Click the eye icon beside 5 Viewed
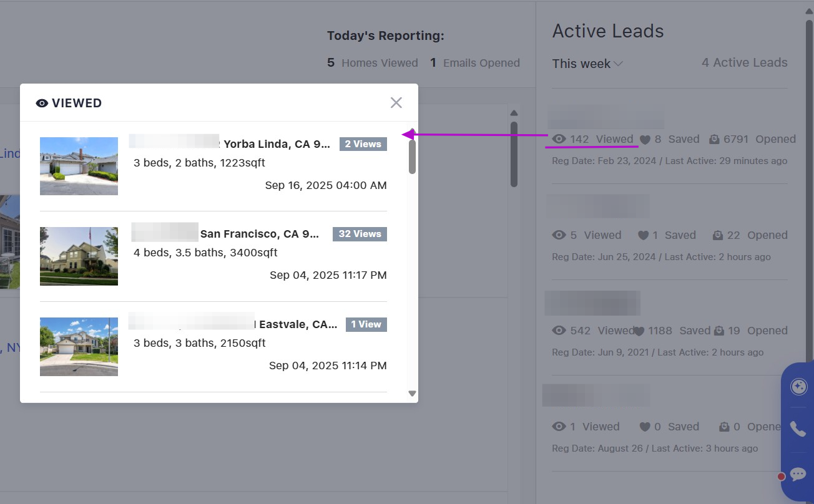Screen dimensions: 814x504 click(x=559, y=235)
